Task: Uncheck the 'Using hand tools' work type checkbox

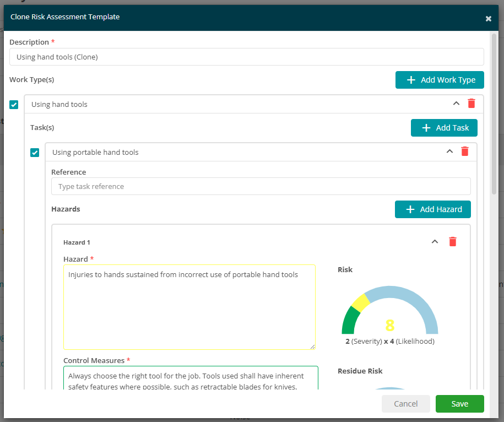Action: (x=14, y=105)
